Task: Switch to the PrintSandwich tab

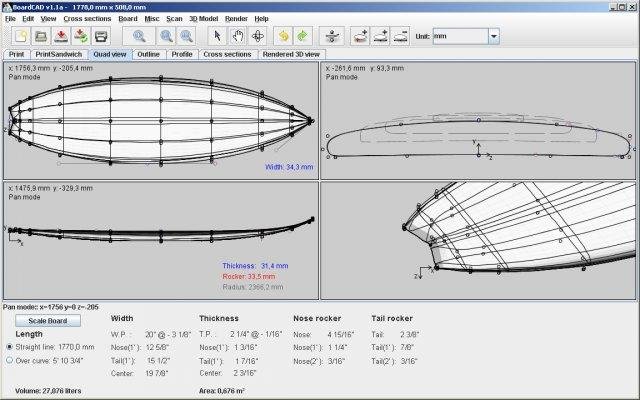Action: [58, 54]
